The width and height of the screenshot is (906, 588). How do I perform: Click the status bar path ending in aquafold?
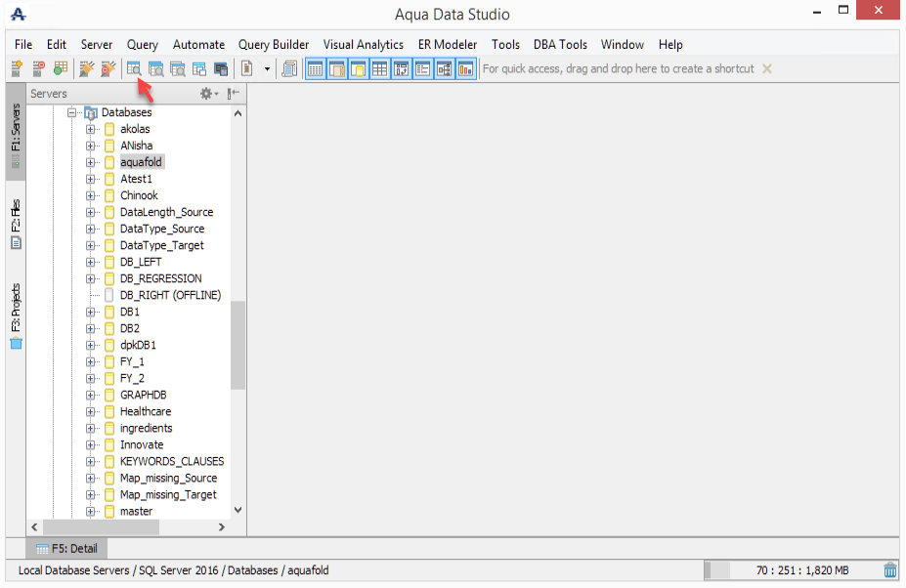pos(173,570)
